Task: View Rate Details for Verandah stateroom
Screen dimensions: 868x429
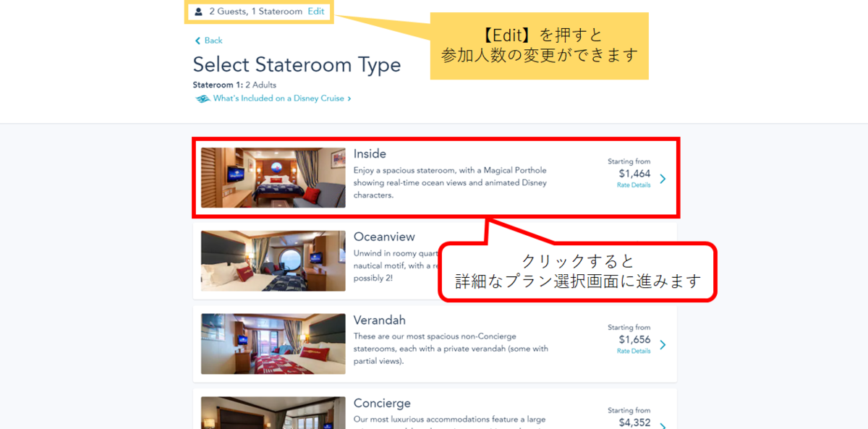Action: 634,351
